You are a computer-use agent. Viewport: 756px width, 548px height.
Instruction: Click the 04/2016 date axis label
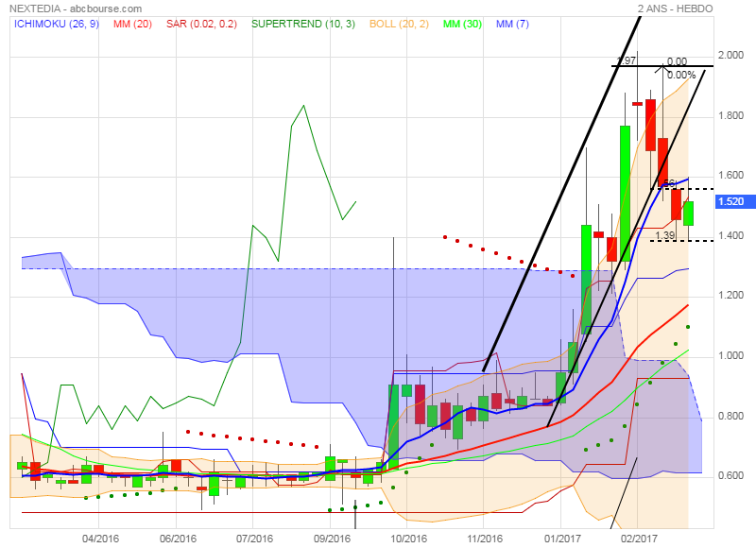click(101, 539)
